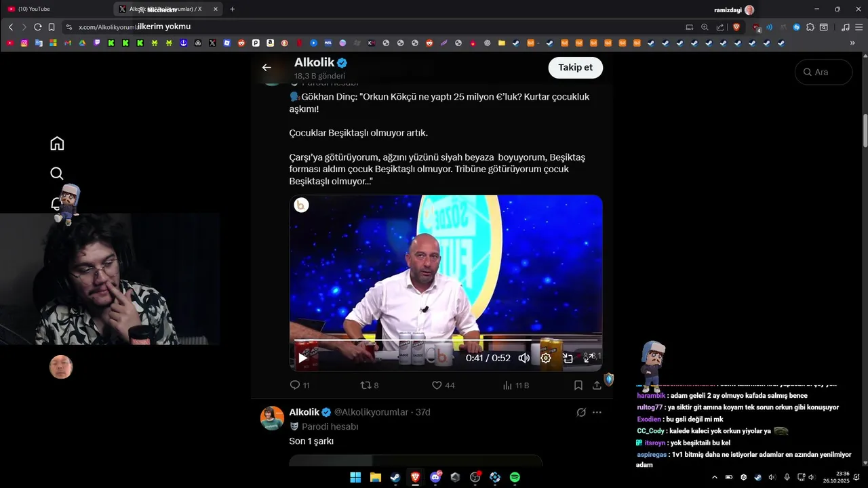The height and width of the screenshot is (488, 868).
Task: Seek on the video progress bar
Action: tap(446, 340)
